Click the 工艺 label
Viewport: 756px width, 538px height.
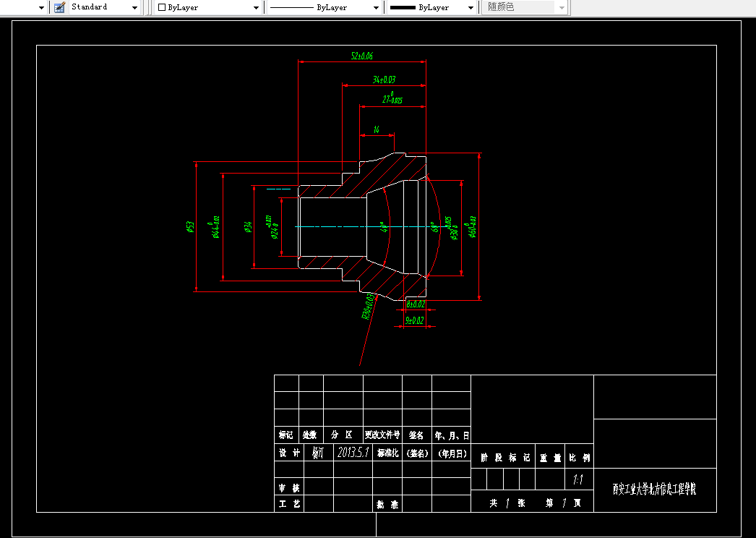289,504
